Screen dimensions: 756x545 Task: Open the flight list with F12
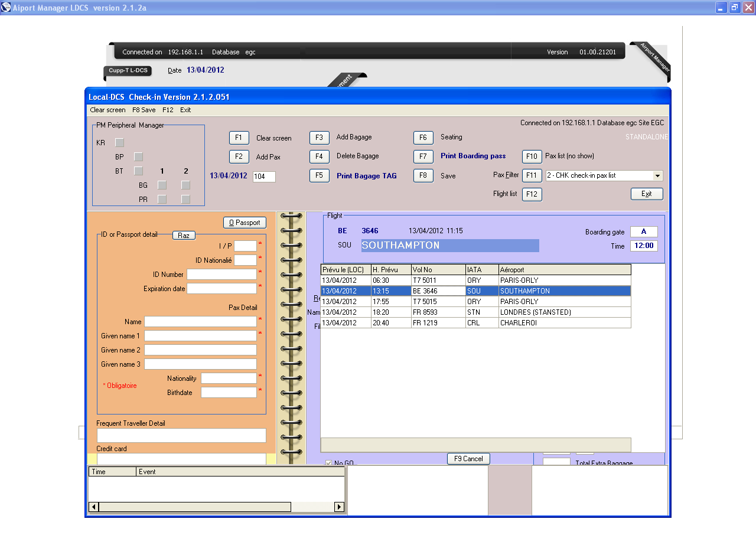(x=532, y=194)
